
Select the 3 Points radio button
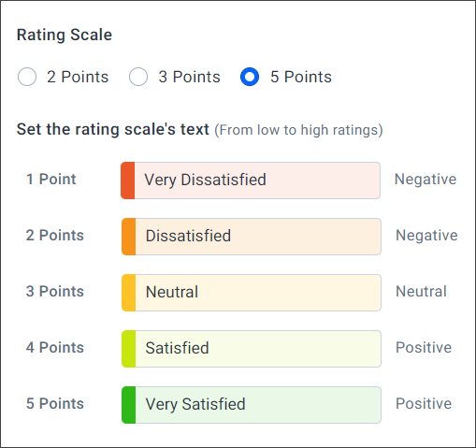coord(138,77)
